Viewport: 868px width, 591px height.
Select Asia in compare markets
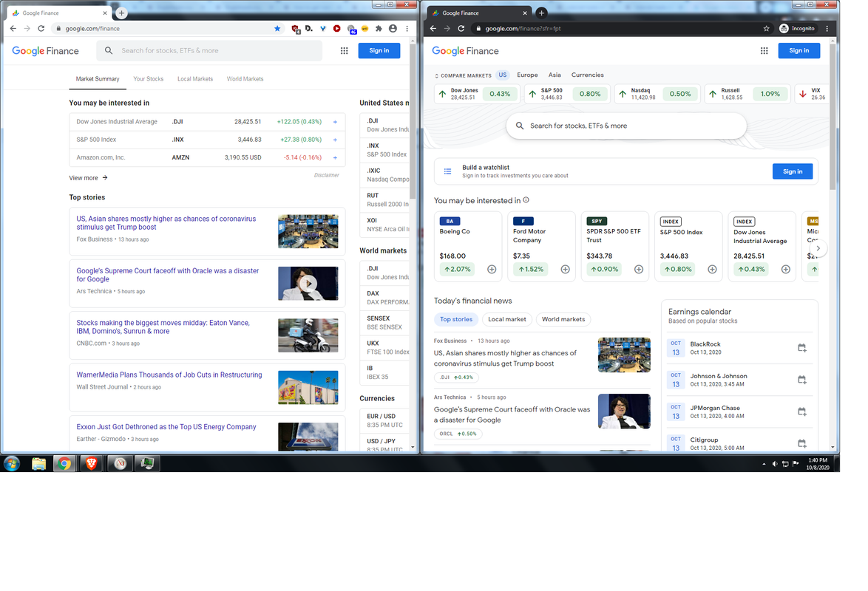[555, 75]
